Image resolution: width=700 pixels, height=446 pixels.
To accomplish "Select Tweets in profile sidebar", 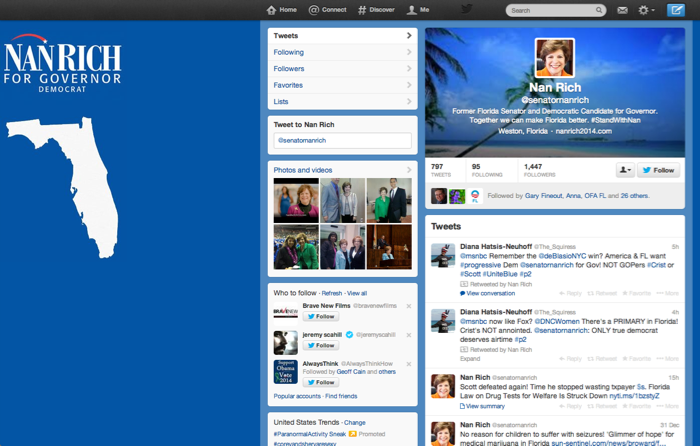I will pyautogui.click(x=342, y=36).
